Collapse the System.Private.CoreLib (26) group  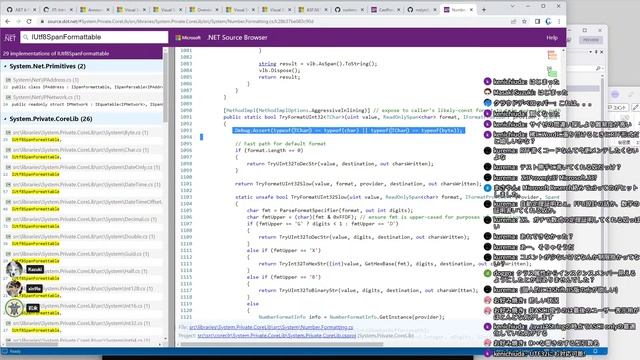(x=5, y=119)
